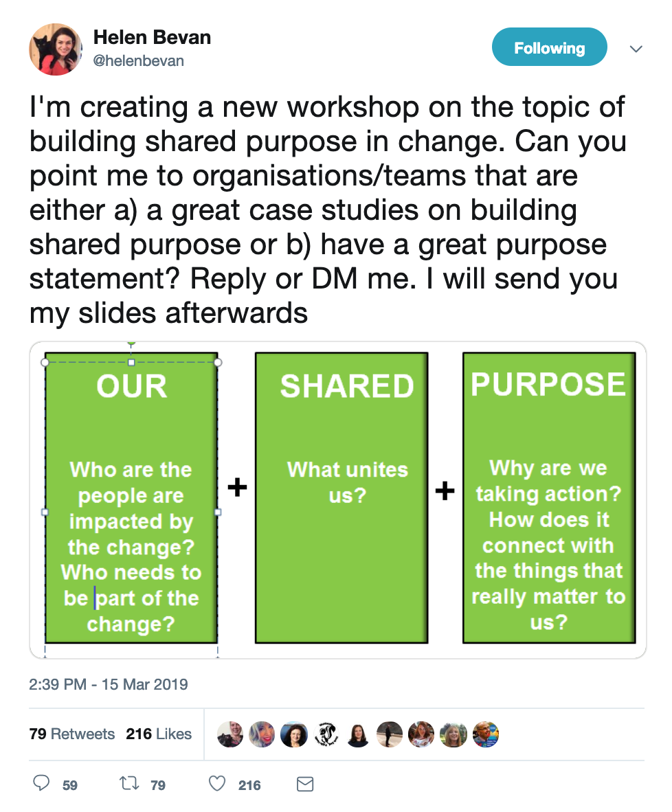Click the envelope direct message icon
Viewport: 672px width, 812px height.
pyautogui.click(x=305, y=784)
